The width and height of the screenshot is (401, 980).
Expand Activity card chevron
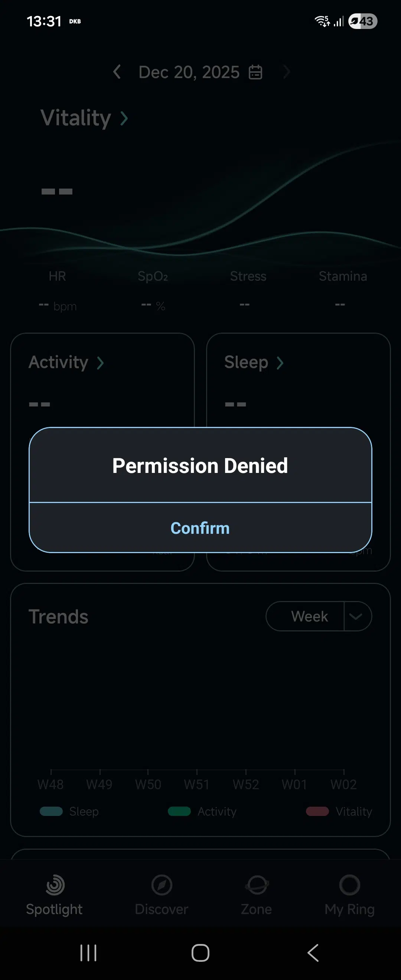point(100,363)
